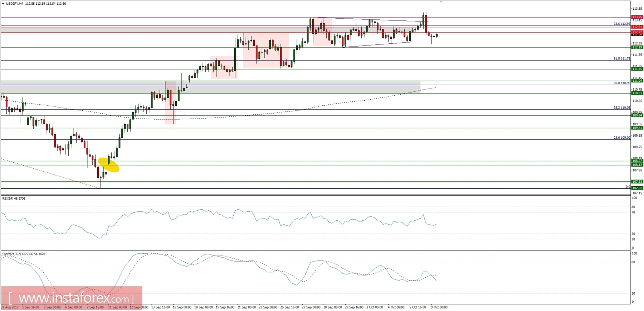Click the 13 Sep 16:00 time axis label
The height and width of the screenshot is (311, 644).
pos(160,307)
